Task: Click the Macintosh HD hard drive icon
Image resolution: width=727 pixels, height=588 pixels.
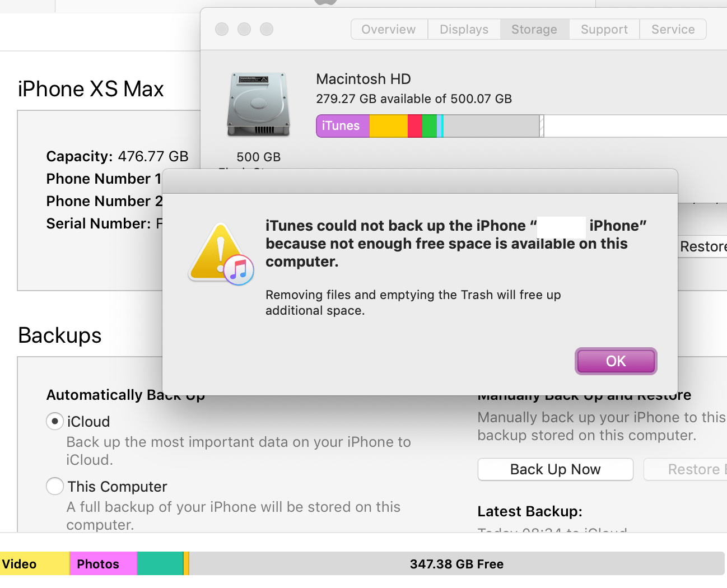Action: [x=258, y=104]
